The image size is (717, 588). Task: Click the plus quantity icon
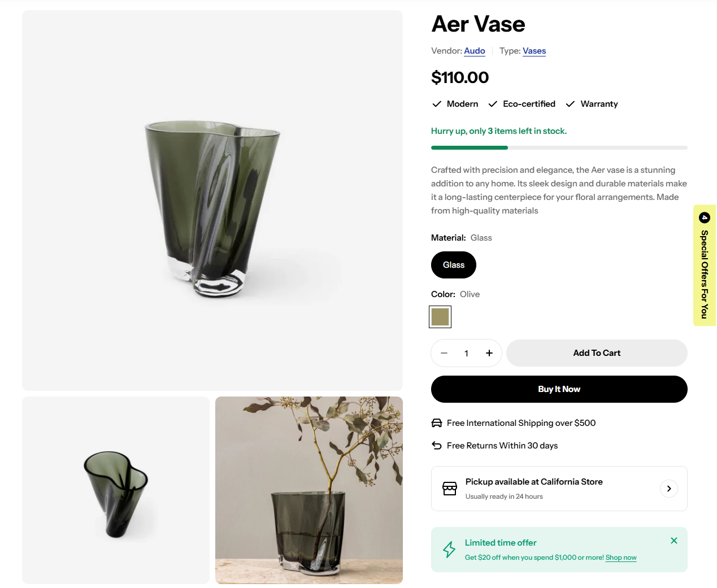click(489, 353)
